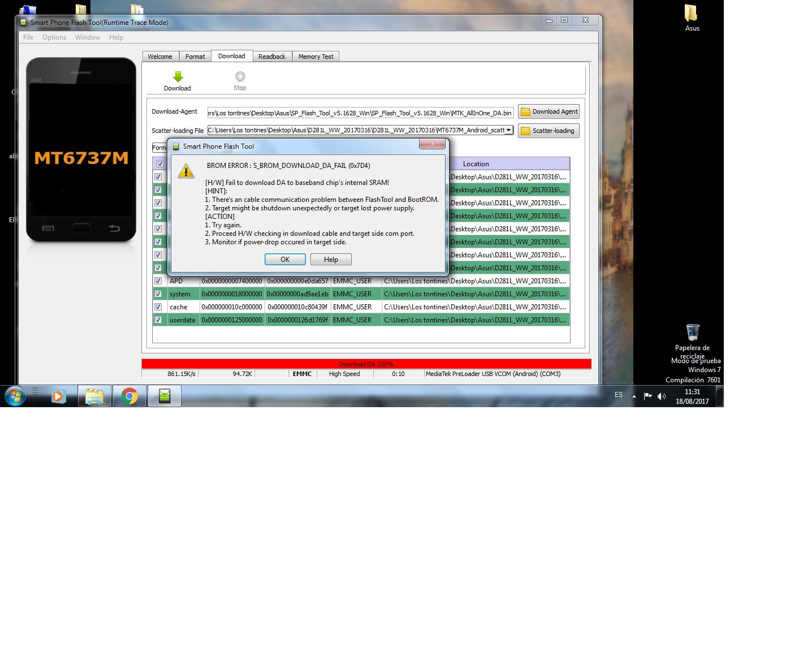
Task: Switch to the Readback tab
Action: [x=271, y=57]
